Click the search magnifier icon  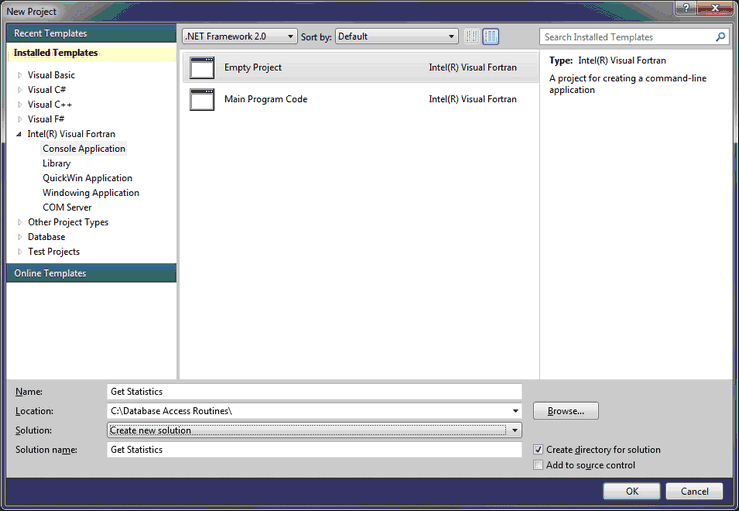coord(720,37)
